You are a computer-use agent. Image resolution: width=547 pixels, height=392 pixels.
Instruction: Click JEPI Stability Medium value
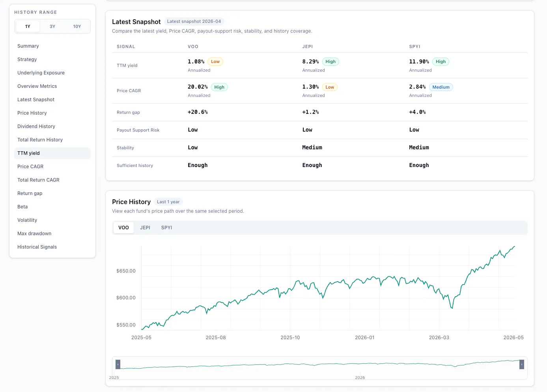[x=312, y=147]
